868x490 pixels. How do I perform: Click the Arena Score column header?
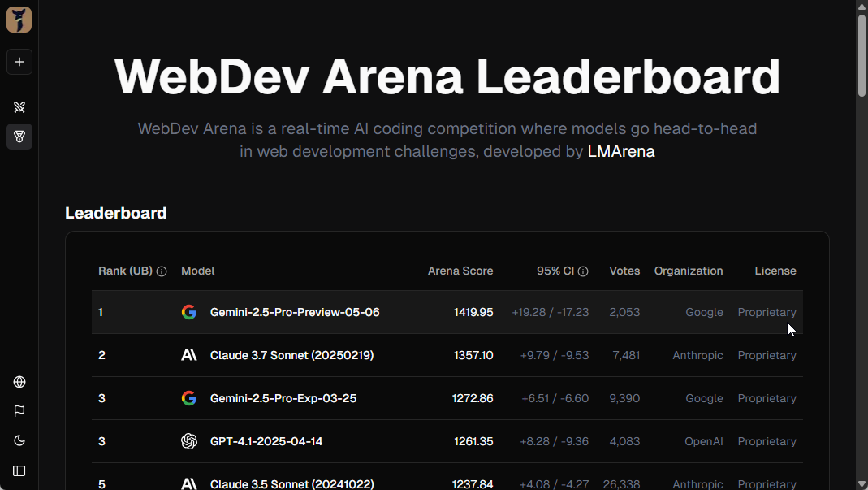(x=460, y=271)
